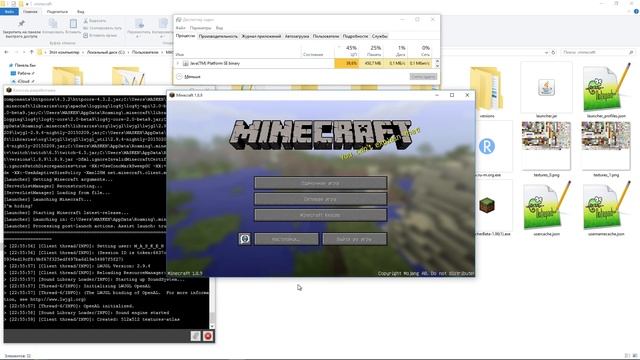Expand Java(TM) Platform SE binary row
The width and height of the screenshot is (640, 360).
178,63
